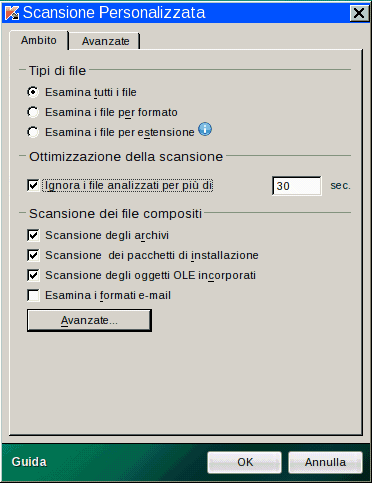Confirm settings with the OK button
Image resolution: width=372 pixels, height=483 pixels.
click(245, 462)
